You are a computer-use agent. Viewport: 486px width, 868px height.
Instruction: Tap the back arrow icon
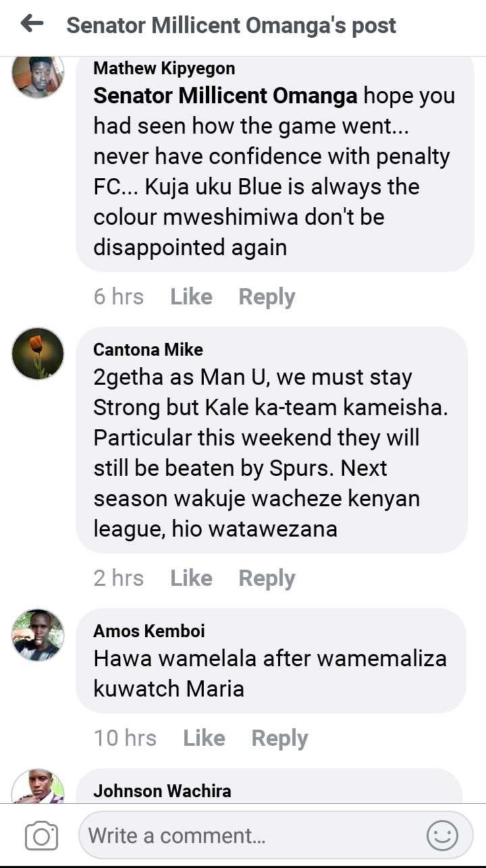[32, 24]
